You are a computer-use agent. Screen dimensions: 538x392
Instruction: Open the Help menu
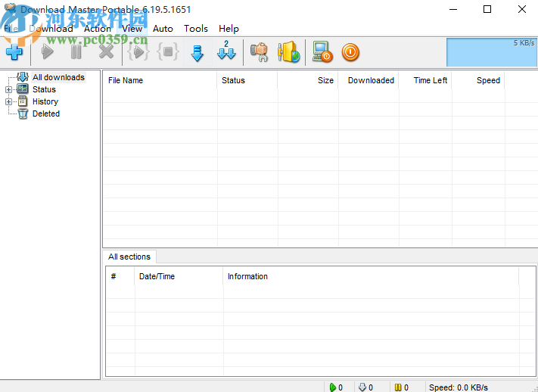[229, 29]
